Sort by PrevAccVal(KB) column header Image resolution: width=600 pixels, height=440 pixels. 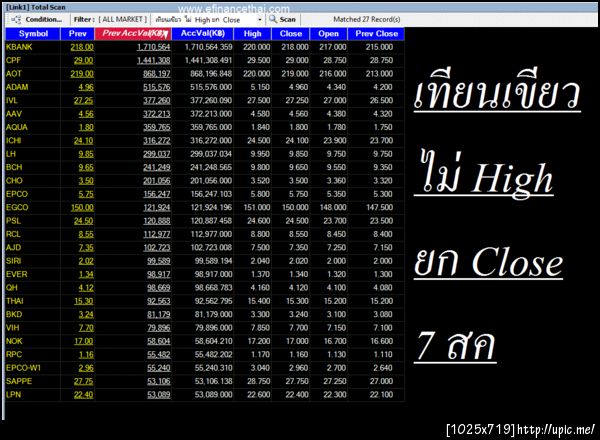pos(133,34)
